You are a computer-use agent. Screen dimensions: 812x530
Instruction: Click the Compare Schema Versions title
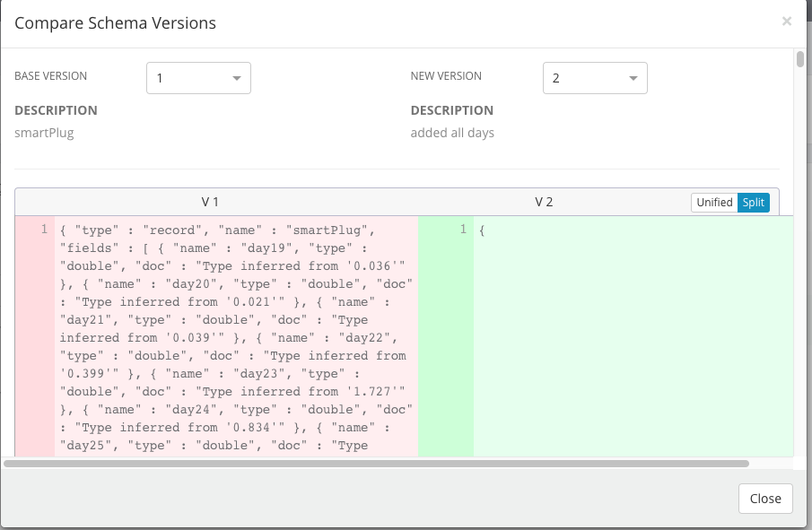[115, 23]
